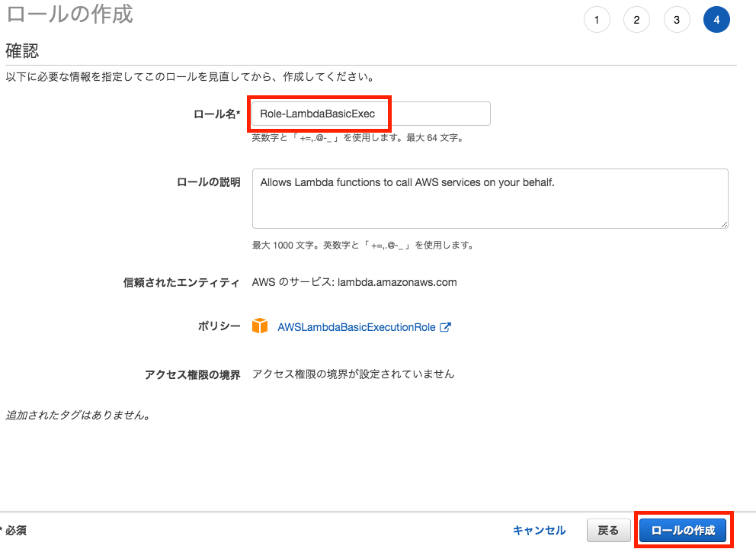Click the キャンセル link
Image resolution: width=756 pixels, height=549 pixels.
[539, 530]
